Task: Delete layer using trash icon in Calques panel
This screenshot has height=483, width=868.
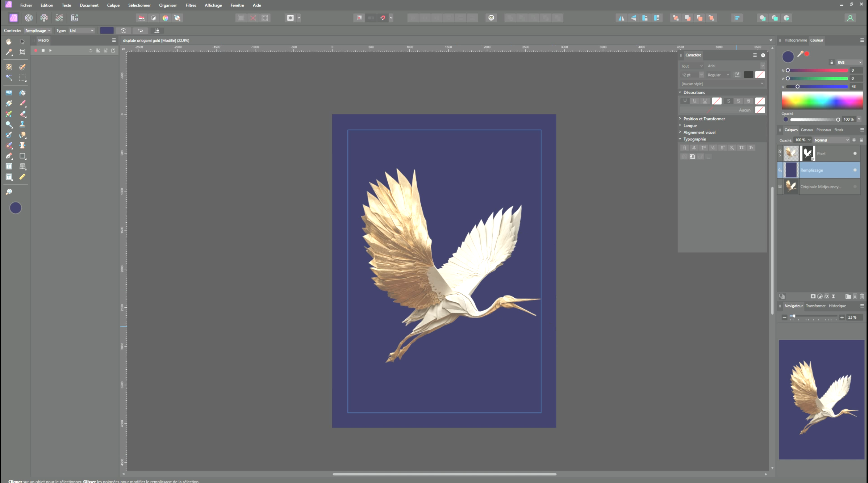Action: point(862,296)
